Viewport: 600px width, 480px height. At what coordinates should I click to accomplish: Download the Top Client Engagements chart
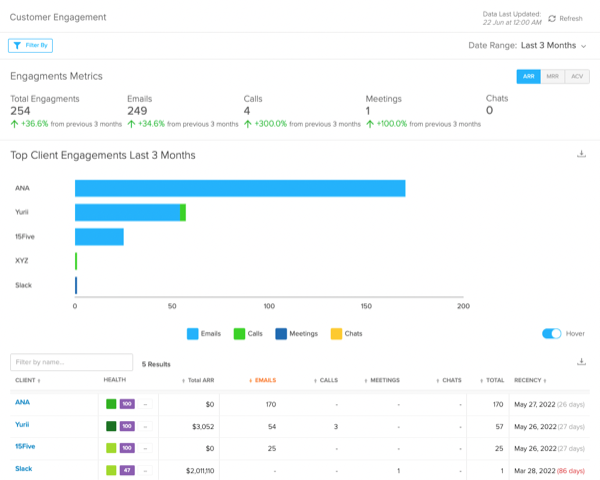click(x=581, y=154)
